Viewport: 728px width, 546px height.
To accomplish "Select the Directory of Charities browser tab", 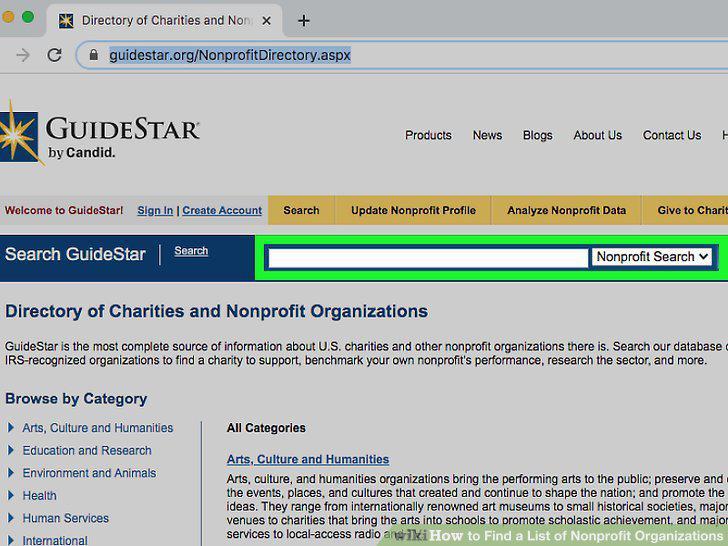I will [x=164, y=20].
